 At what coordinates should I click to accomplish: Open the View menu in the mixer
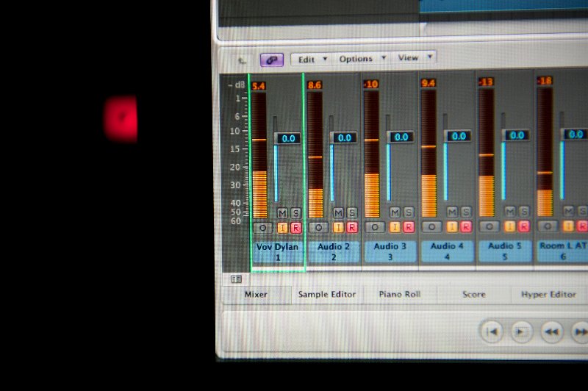(x=415, y=58)
